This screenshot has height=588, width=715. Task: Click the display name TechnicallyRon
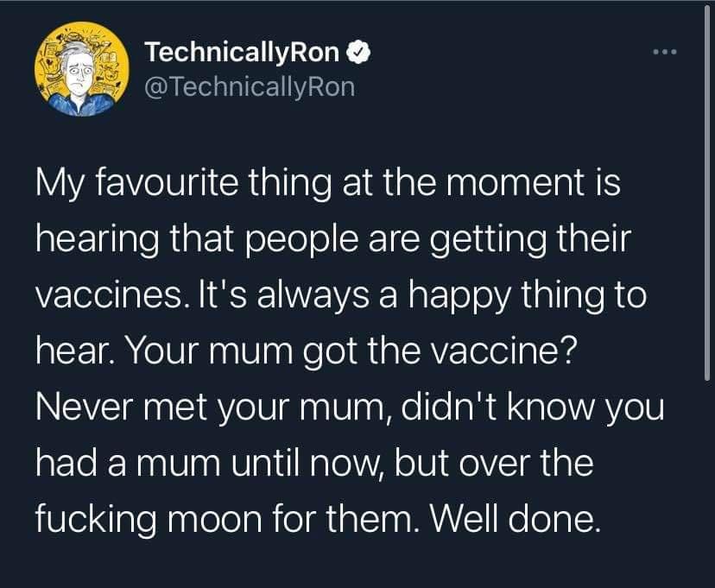click(242, 51)
